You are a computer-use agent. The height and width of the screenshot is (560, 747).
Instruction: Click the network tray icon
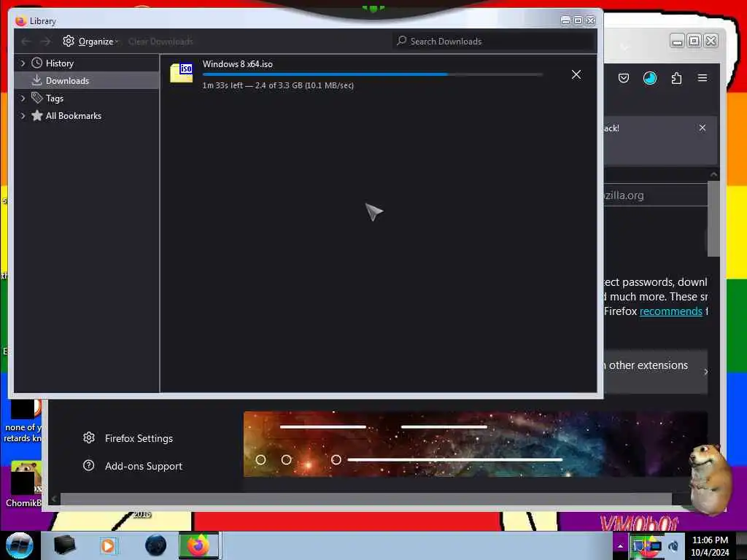[656, 546]
